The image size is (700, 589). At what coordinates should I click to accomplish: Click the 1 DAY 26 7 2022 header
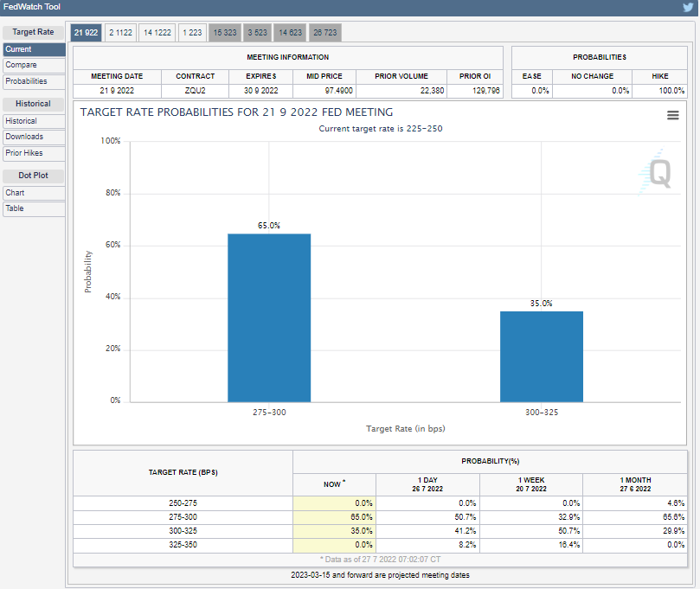(427, 484)
